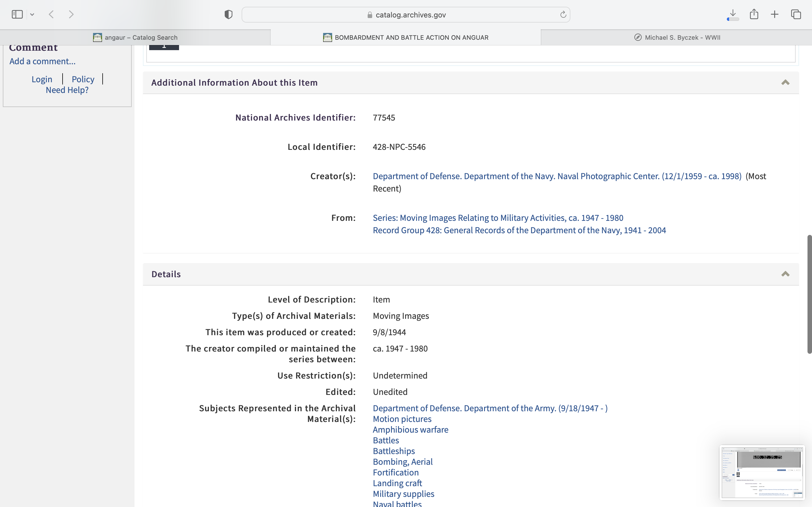Go back with the back arrow

(x=51, y=14)
